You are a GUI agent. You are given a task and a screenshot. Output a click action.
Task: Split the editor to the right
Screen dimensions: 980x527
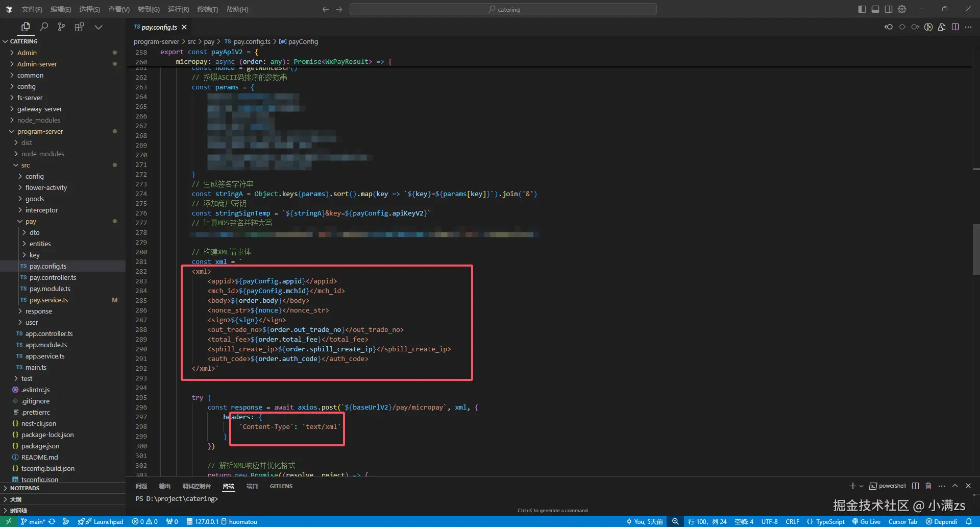955,27
